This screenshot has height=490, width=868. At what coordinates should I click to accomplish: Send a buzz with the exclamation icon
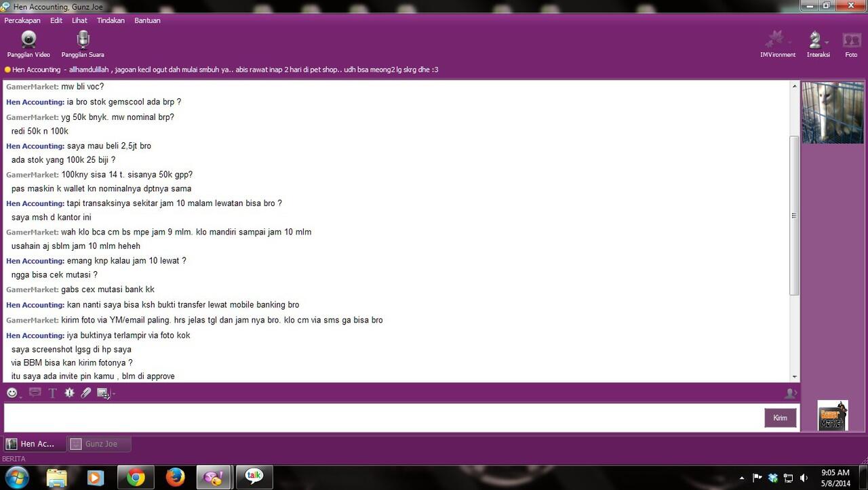[69, 392]
